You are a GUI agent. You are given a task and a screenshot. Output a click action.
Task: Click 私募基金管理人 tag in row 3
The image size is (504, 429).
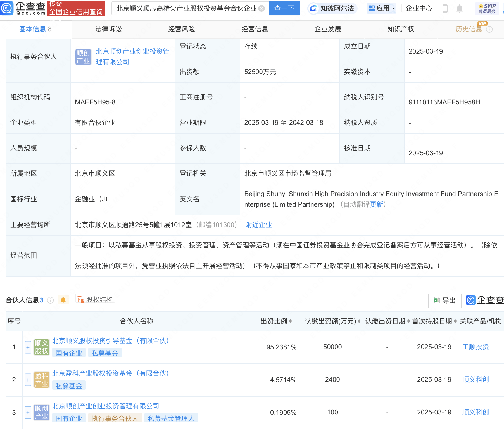171,419
